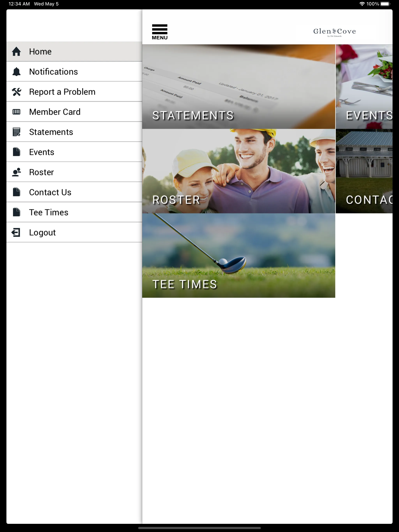The image size is (399, 532).
Task: Select the Notifications bell icon
Action: [x=16, y=72]
